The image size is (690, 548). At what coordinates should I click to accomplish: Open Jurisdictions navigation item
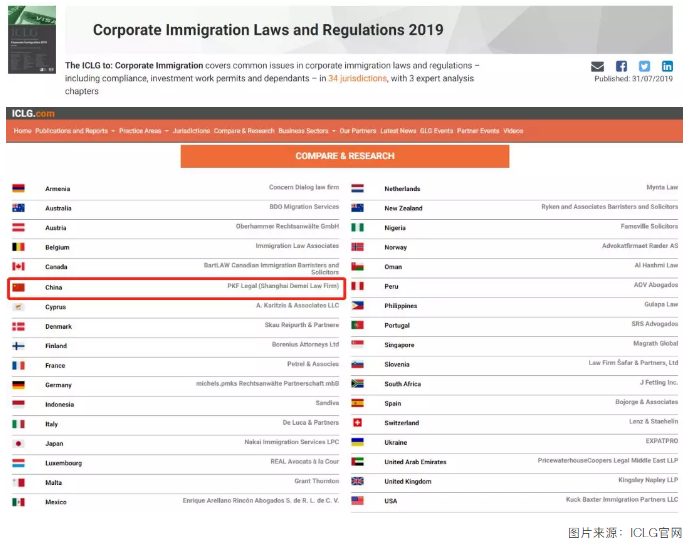191,131
